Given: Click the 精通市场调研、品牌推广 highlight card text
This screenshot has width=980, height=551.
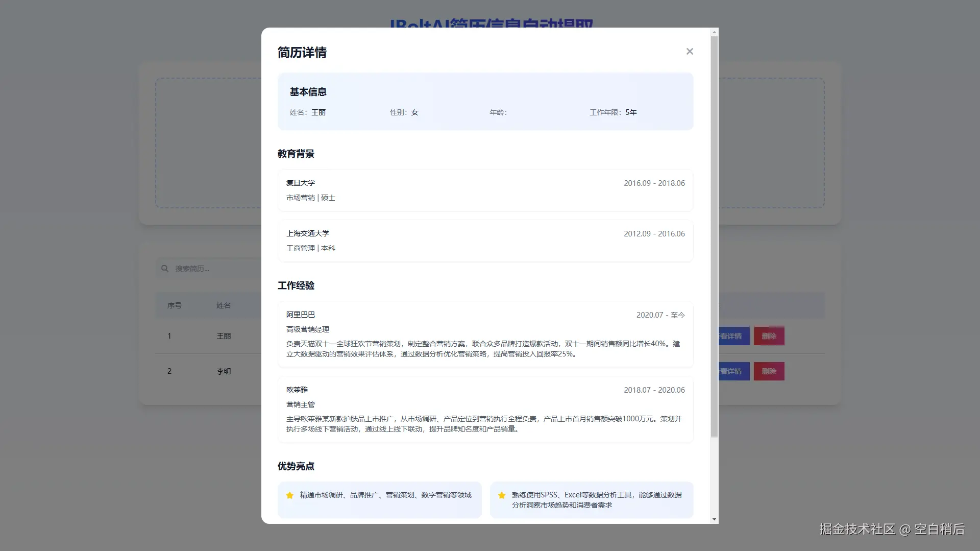Looking at the screenshot, I should 386,495.
